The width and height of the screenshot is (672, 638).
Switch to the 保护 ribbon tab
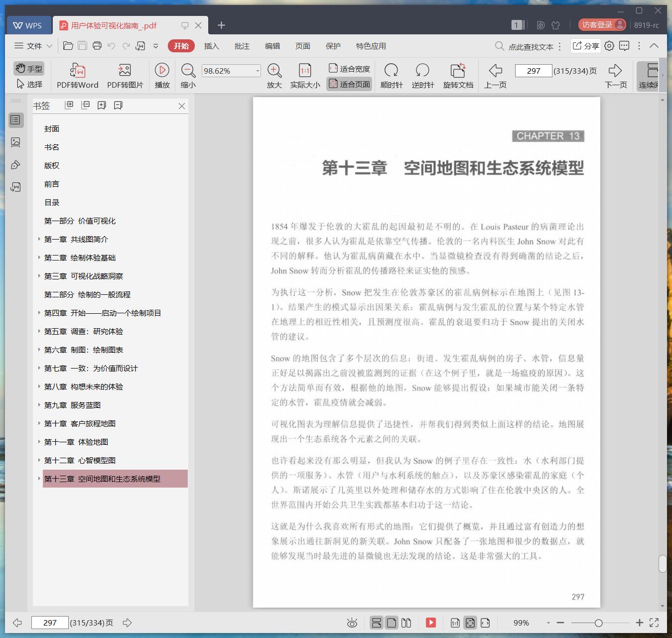point(333,46)
